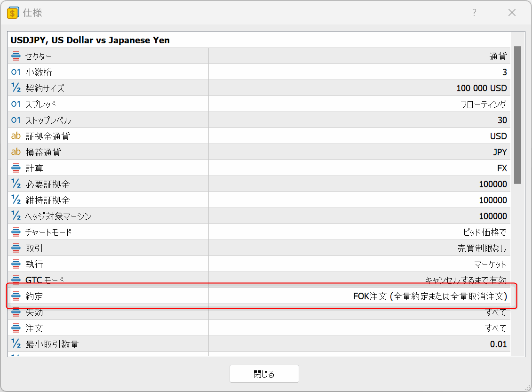Select the GTC モード row label
Screen dimensions: 532x392
pos(45,280)
